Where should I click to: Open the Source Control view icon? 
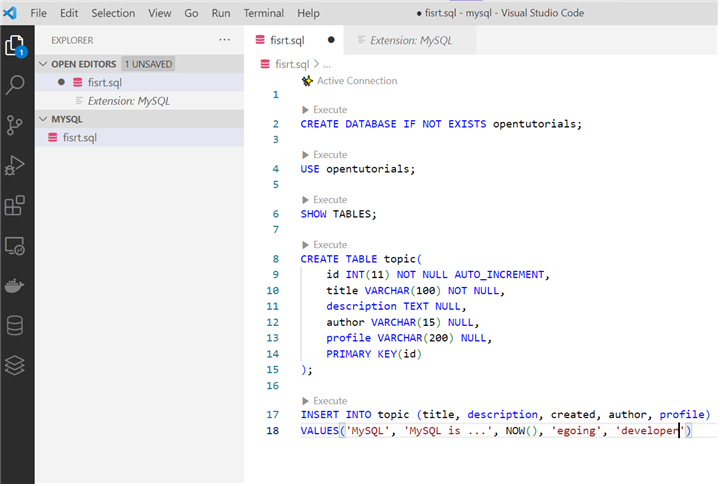15,125
